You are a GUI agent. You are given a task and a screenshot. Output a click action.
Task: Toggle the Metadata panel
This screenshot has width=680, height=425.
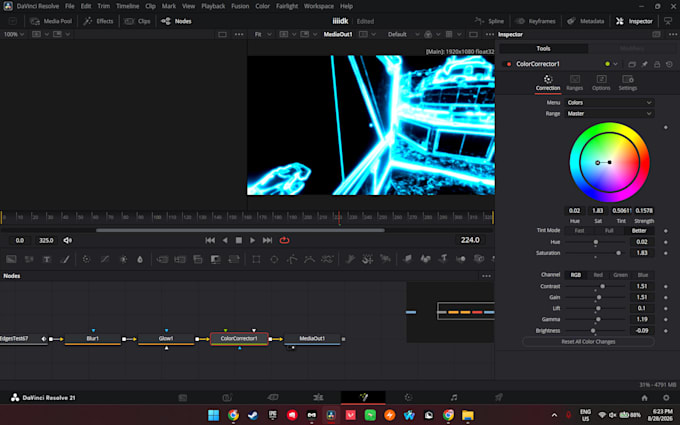coord(585,21)
